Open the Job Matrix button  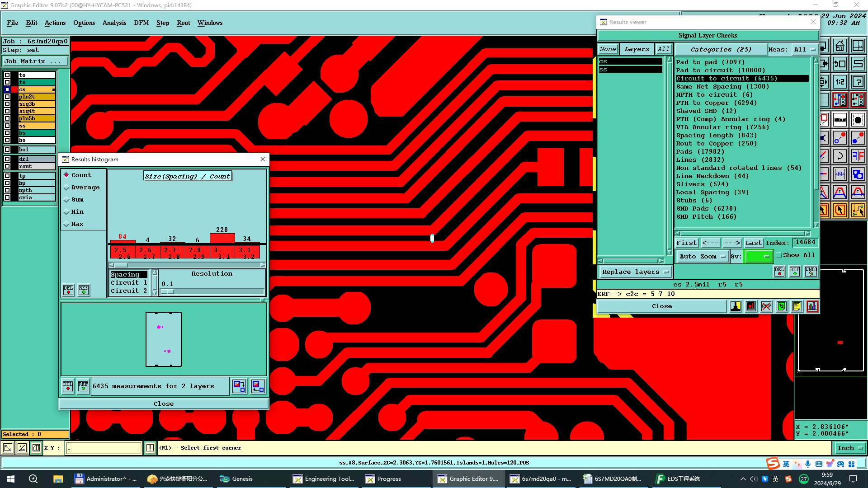click(x=35, y=61)
